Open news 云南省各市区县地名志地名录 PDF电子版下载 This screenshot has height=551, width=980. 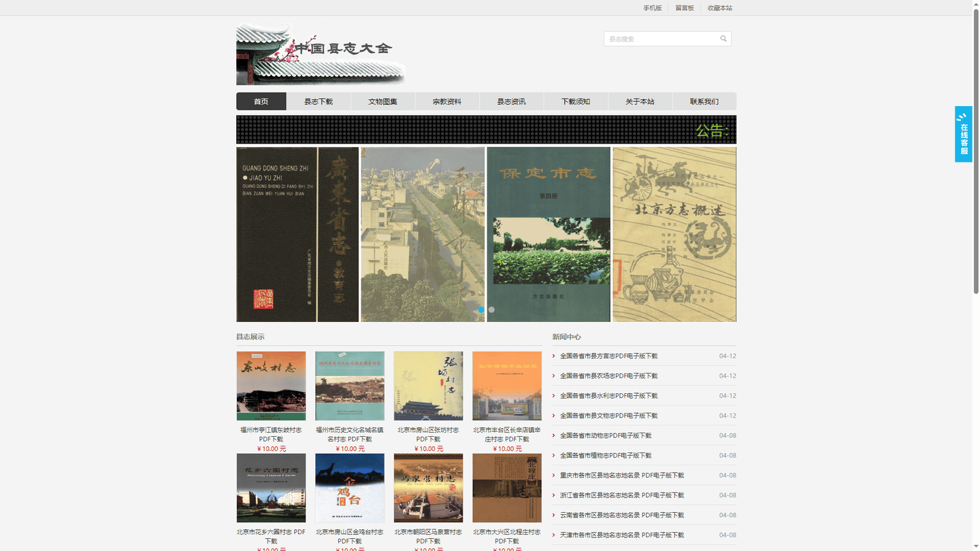click(622, 515)
